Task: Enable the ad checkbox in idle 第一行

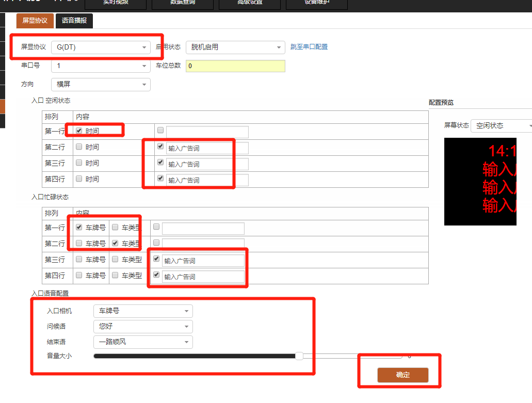Action: [160, 130]
